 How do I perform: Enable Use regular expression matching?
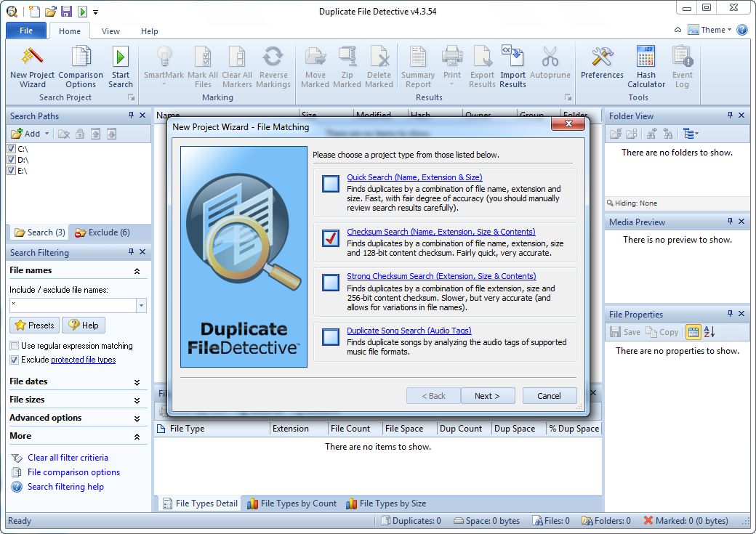14,346
